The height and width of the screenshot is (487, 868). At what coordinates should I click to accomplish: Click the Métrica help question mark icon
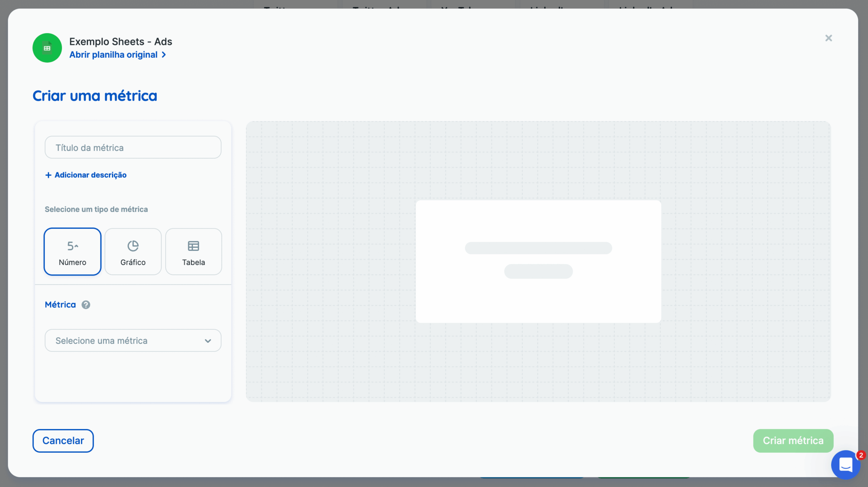coord(86,305)
